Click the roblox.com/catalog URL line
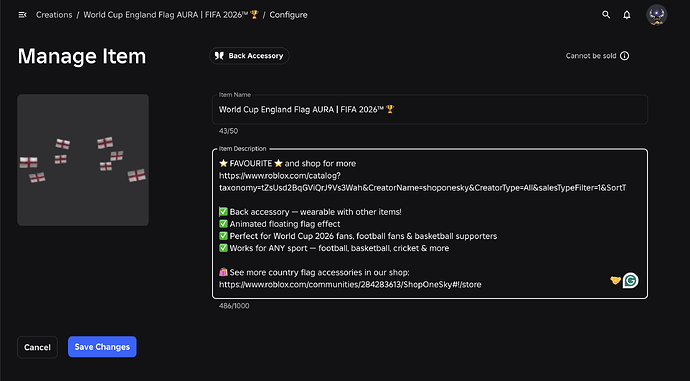The image size is (690, 381). (280, 176)
